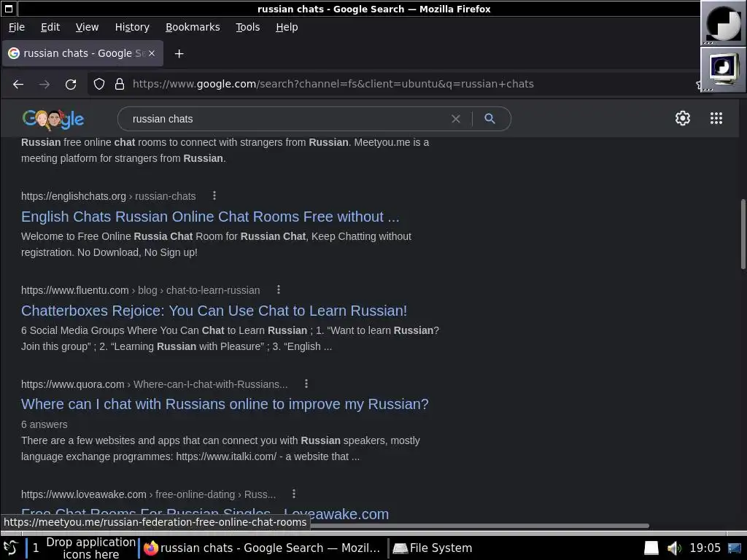This screenshot has height=560, width=747.
Task: Open the bird application menu icon in taskbar
Action: [10, 548]
